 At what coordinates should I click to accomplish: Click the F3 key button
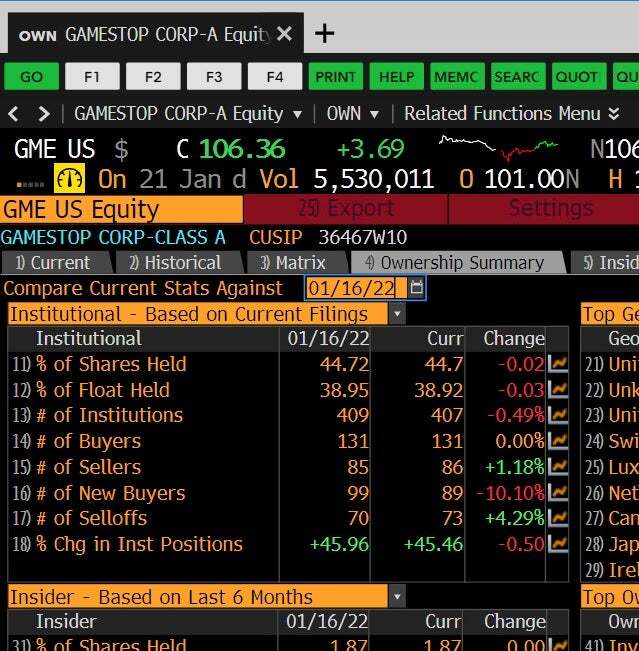point(214,76)
